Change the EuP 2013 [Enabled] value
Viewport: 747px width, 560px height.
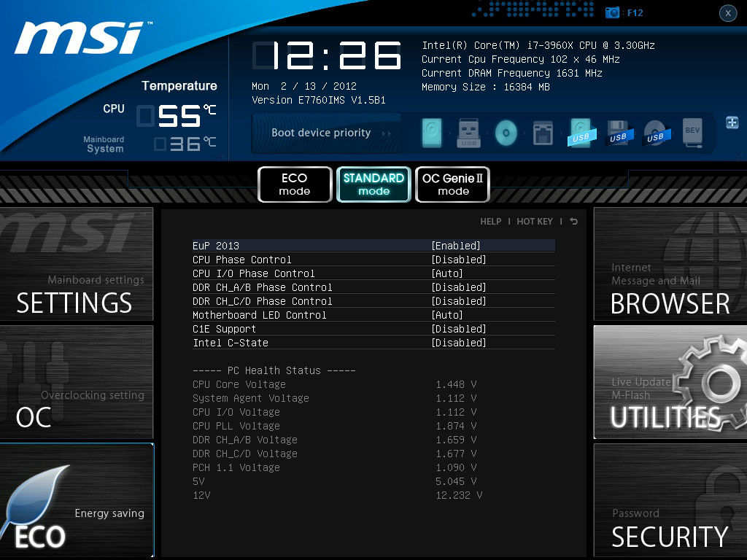(456, 246)
